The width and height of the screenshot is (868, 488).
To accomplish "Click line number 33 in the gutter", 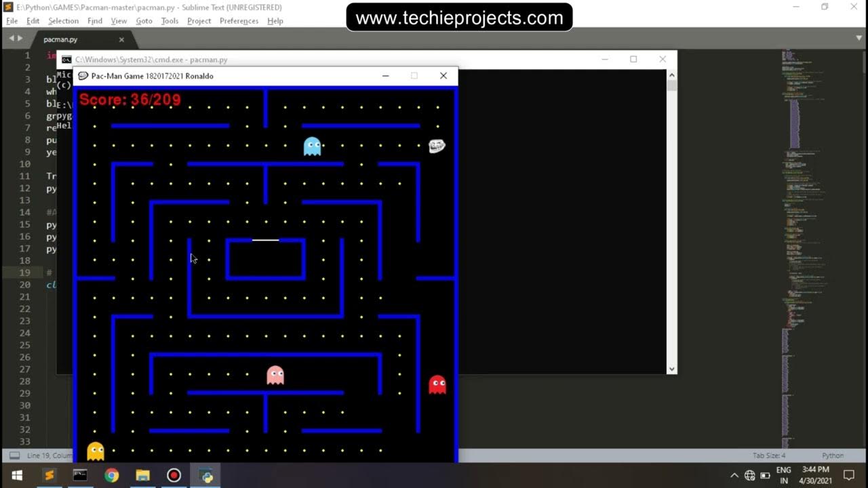I will pos(25,441).
